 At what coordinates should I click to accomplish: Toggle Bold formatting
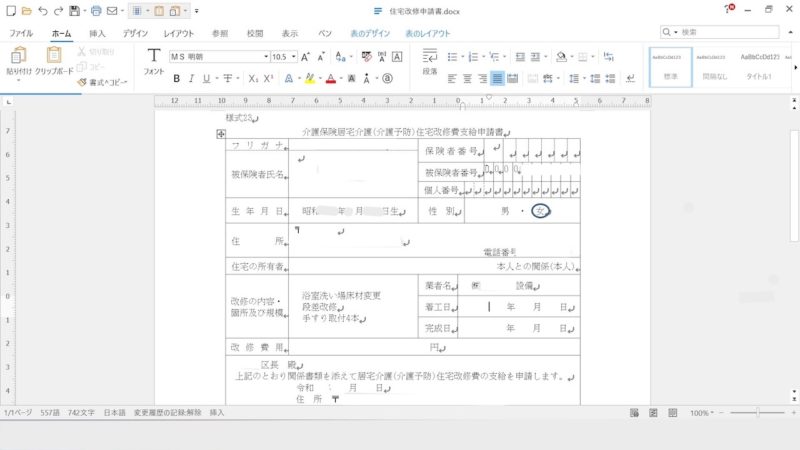click(177, 78)
